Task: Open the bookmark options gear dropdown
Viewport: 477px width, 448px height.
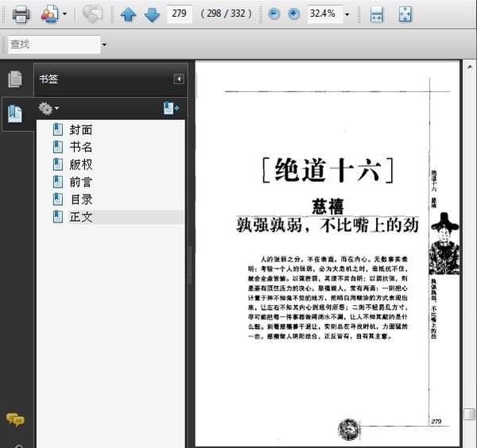Action: (48, 107)
